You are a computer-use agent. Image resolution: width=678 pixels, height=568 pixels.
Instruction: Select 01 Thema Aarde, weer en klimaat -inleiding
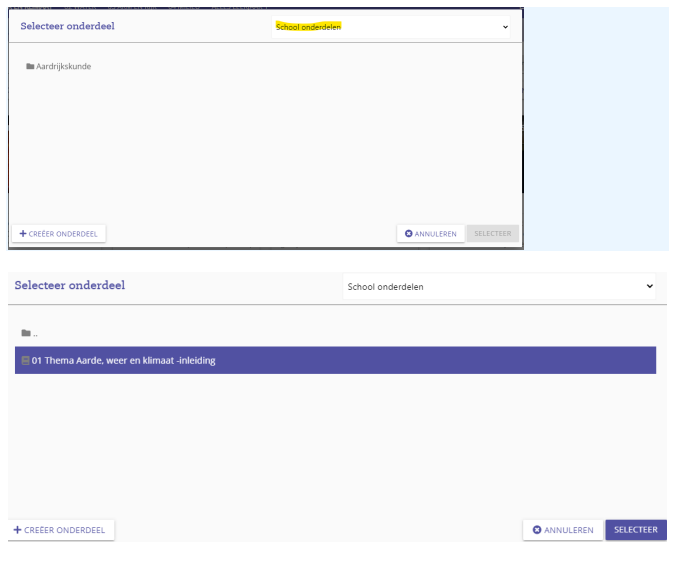(124, 360)
